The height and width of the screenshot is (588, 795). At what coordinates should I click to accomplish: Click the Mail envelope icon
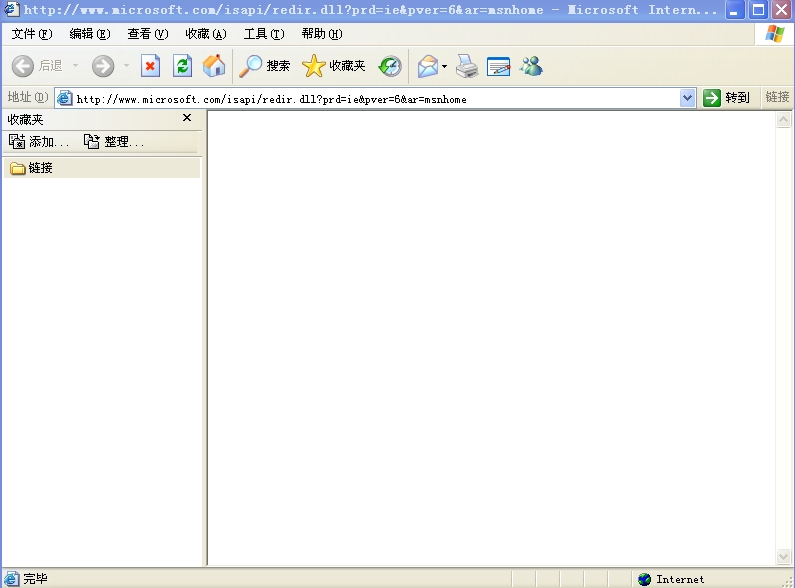tap(427, 66)
